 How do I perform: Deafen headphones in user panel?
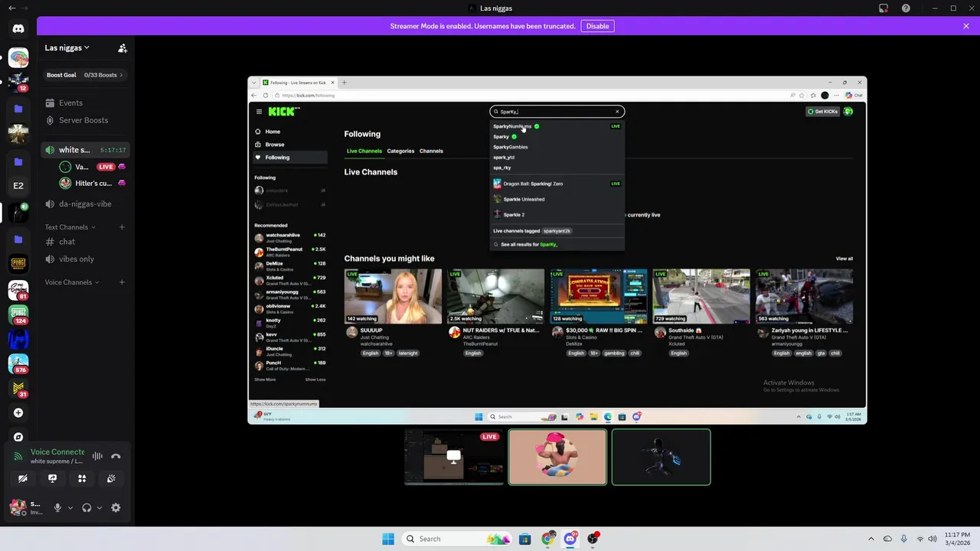(x=87, y=507)
